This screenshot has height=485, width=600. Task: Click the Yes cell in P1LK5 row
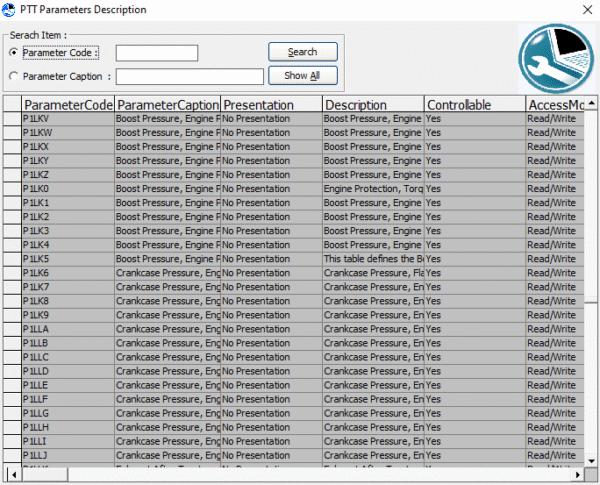click(475, 259)
